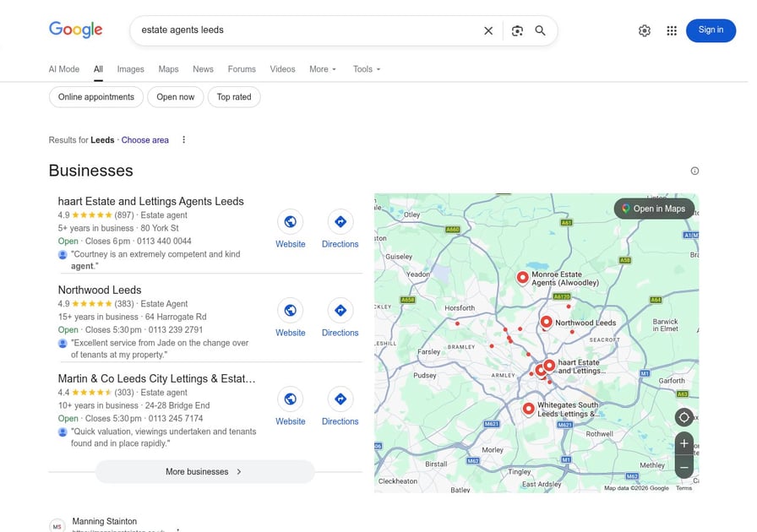The height and width of the screenshot is (532, 757).
Task: Click the Sign in button
Action: coord(711,30)
